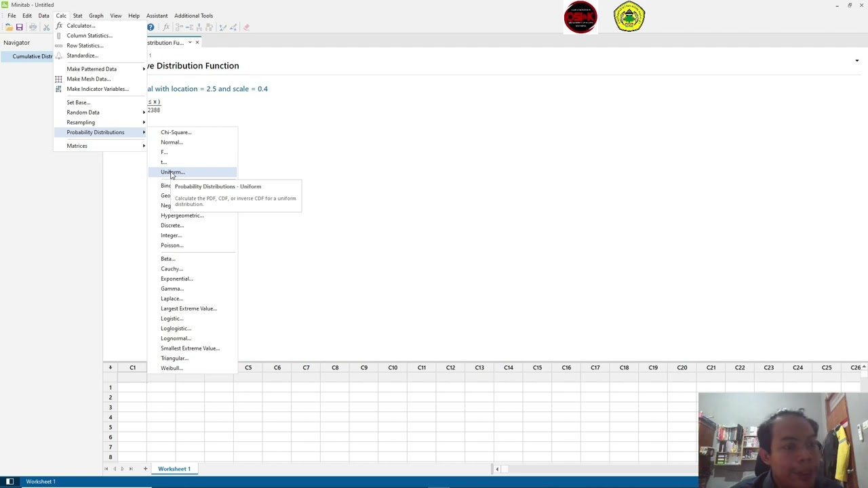The image size is (868, 488).
Task: Open the File menu
Action: click(x=12, y=16)
